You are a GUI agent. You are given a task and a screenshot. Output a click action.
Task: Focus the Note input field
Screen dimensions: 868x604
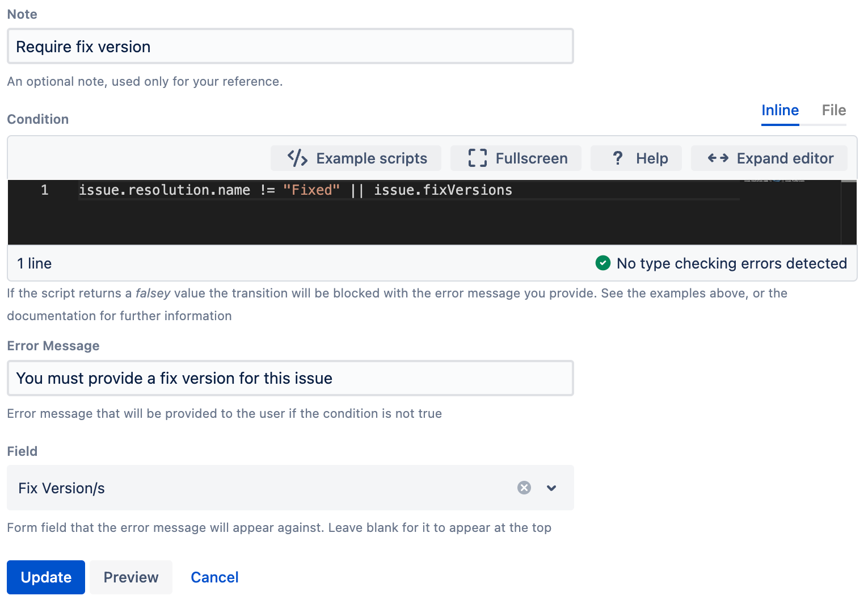(x=290, y=46)
